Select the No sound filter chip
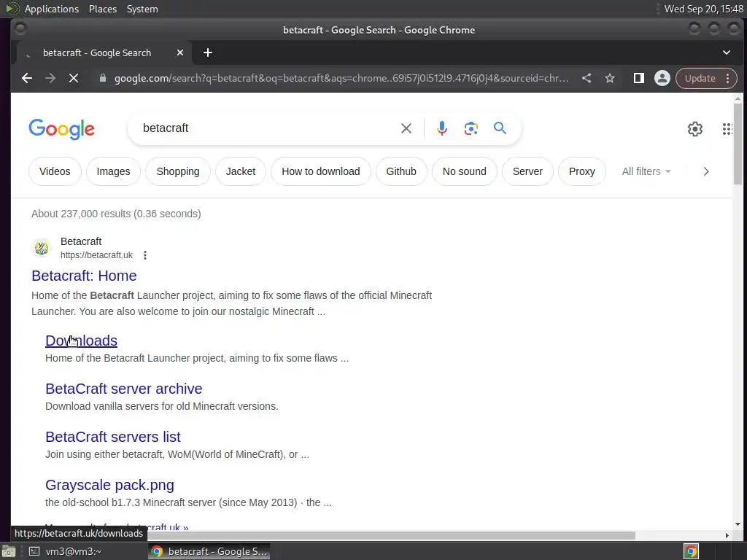 (465, 171)
